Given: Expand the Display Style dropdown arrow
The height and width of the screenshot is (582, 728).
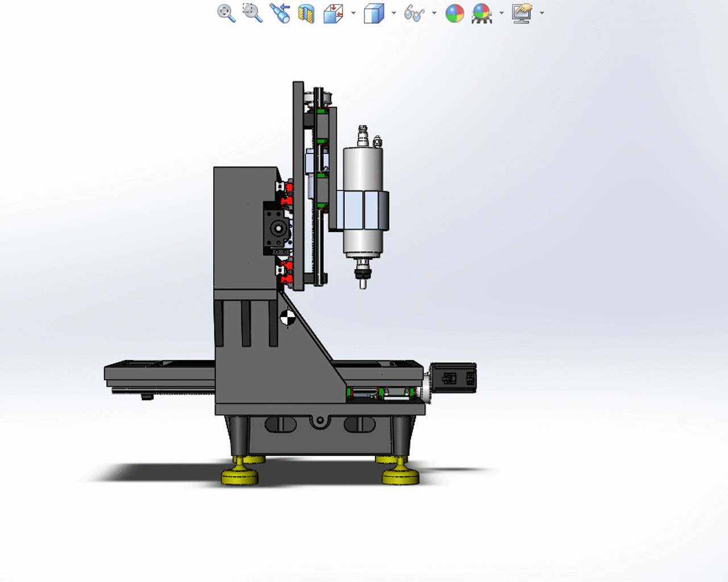Looking at the screenshot, I should [394, 13].
